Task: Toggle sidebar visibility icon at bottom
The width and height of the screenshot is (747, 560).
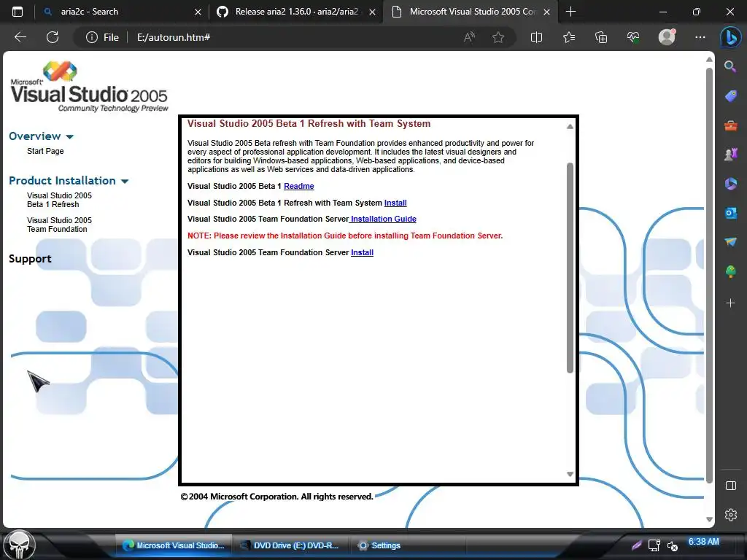Action: [x=730, y=486]
